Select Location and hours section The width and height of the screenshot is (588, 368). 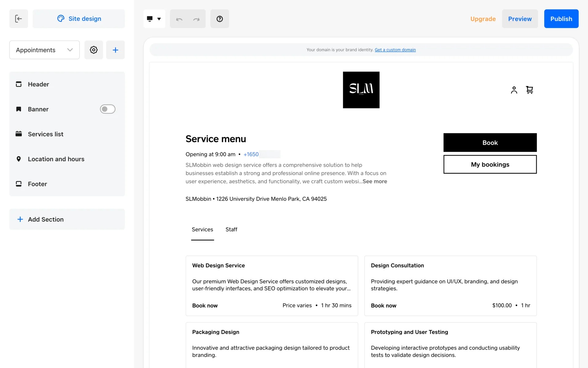(x=56, y=159)
